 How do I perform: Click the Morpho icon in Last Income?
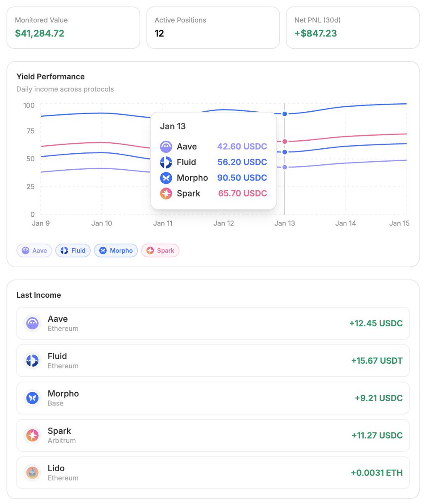32,398
